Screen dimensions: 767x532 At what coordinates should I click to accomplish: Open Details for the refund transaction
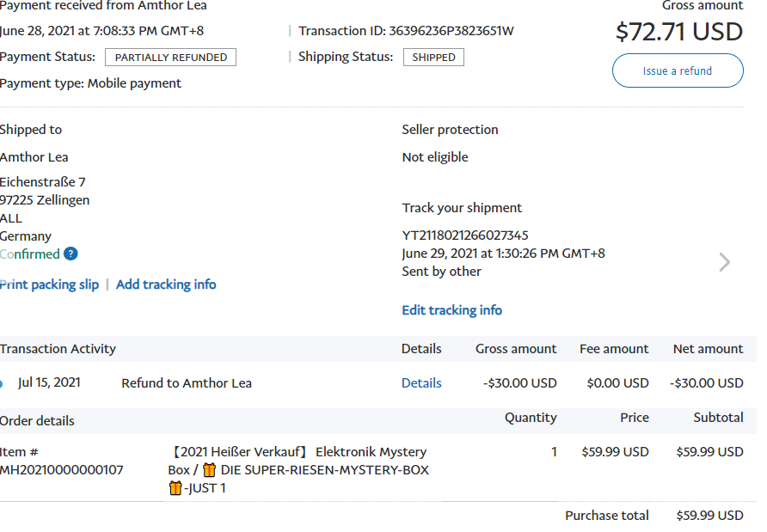[421, 383]
